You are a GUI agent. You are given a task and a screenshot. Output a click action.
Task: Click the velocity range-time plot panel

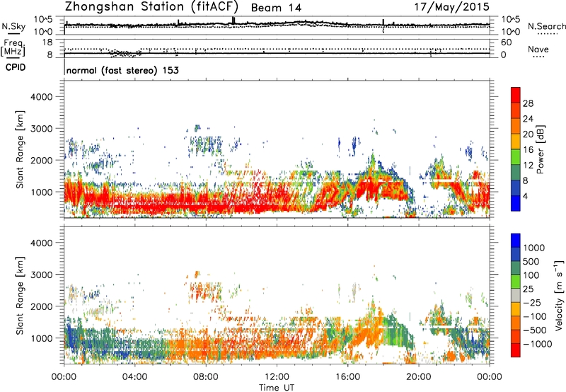pos(277,295)
